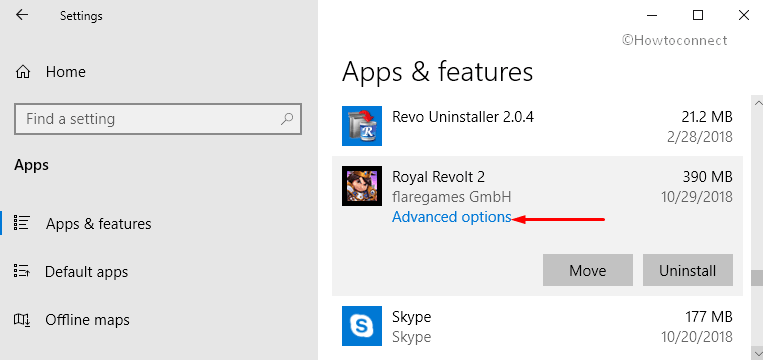Screen dimensions: 763x360
Task: Select the upper Skype app name
Action: point(412,317)
